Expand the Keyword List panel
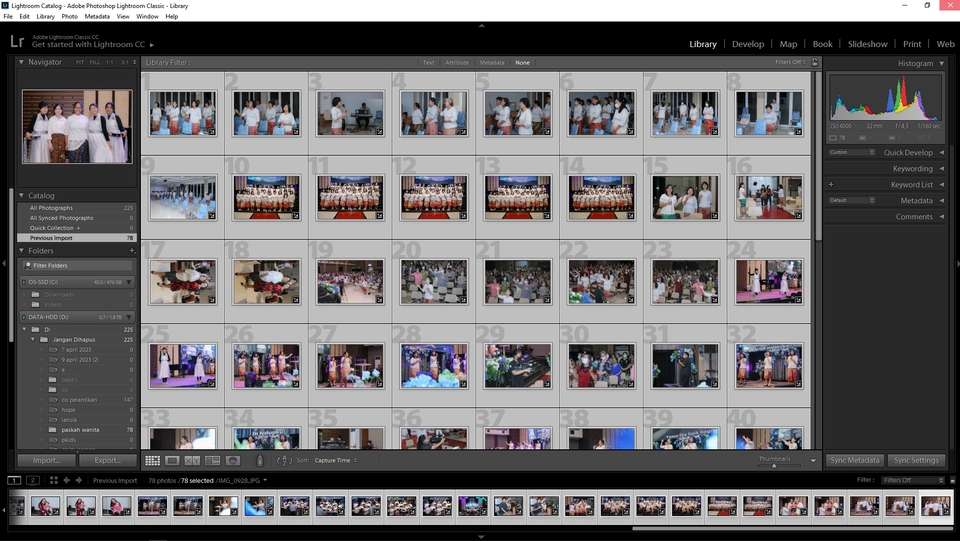 (x=942, y=184)
